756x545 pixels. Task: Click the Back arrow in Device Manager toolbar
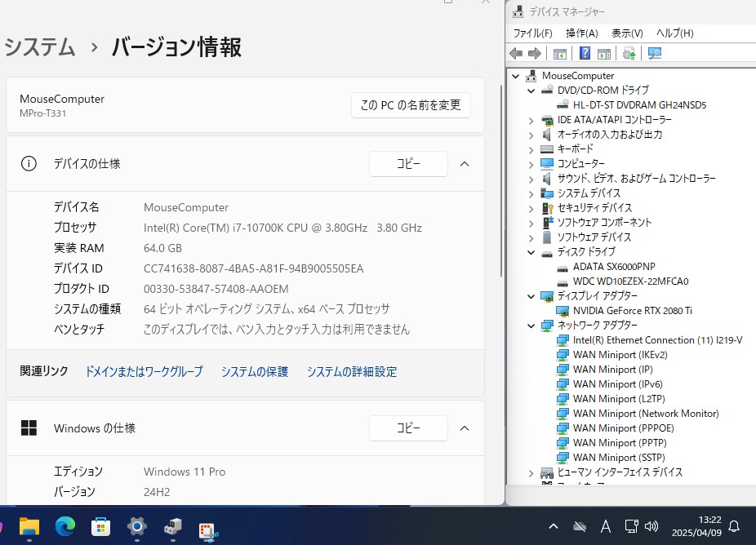click(516, 54)
